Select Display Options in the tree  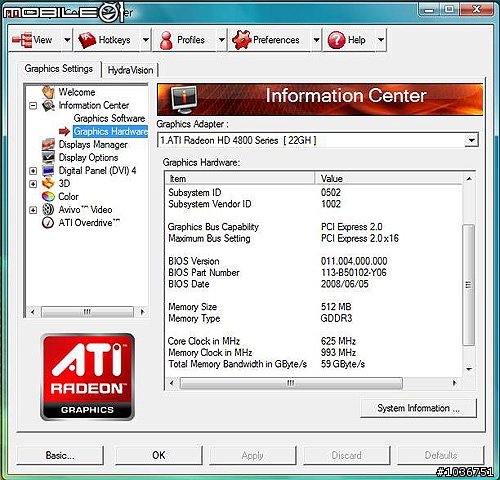(88, 157)
